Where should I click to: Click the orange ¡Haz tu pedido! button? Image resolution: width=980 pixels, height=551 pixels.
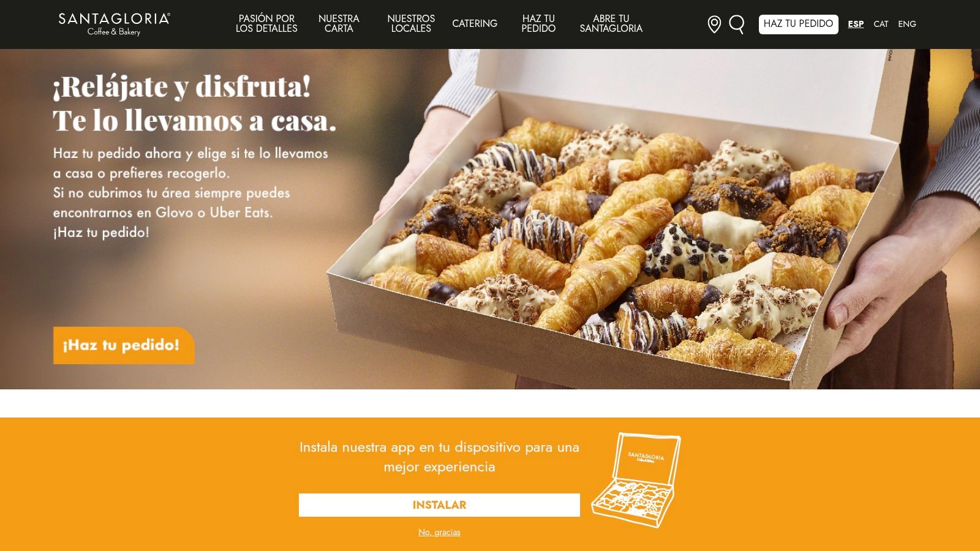coord(124,345)
